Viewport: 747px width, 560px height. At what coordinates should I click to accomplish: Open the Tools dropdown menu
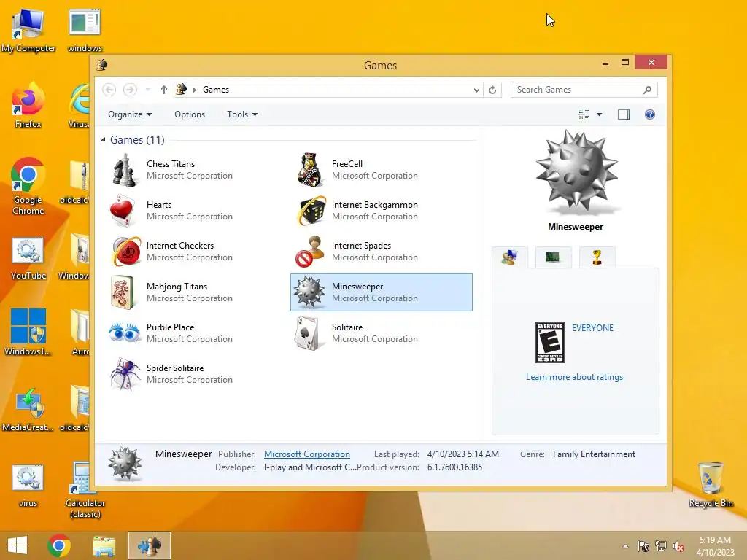point(242,114)
